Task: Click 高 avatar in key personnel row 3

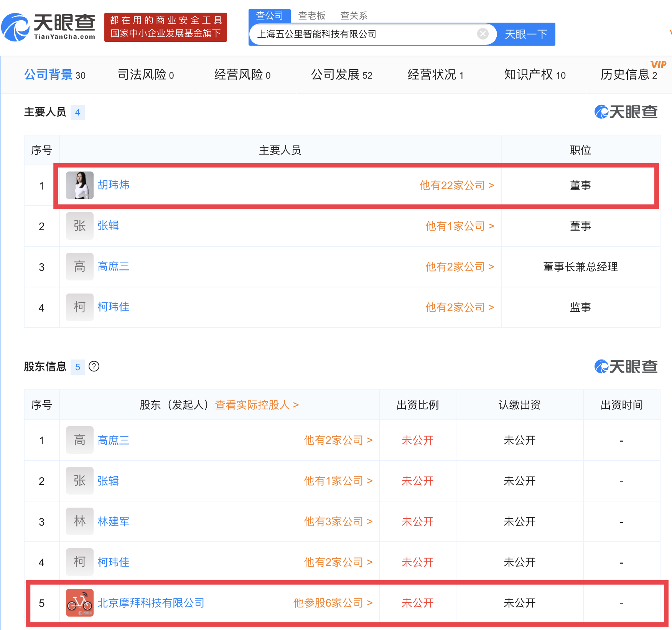Action: click(80, 267)
